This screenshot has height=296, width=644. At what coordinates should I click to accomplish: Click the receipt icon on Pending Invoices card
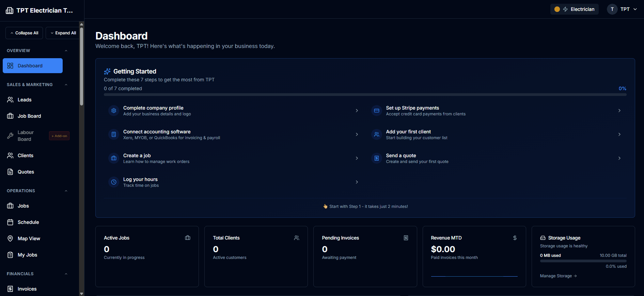[406, 238]
